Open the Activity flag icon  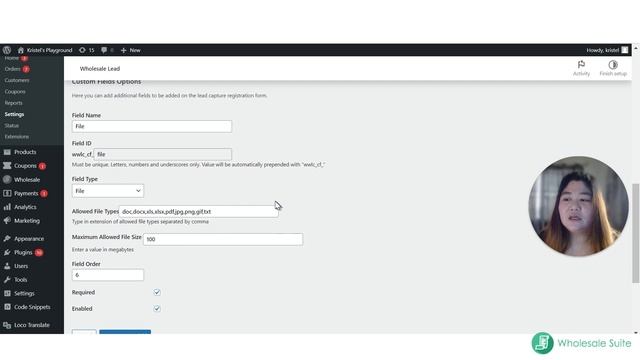pyautogui.click(x=581, y=64)
